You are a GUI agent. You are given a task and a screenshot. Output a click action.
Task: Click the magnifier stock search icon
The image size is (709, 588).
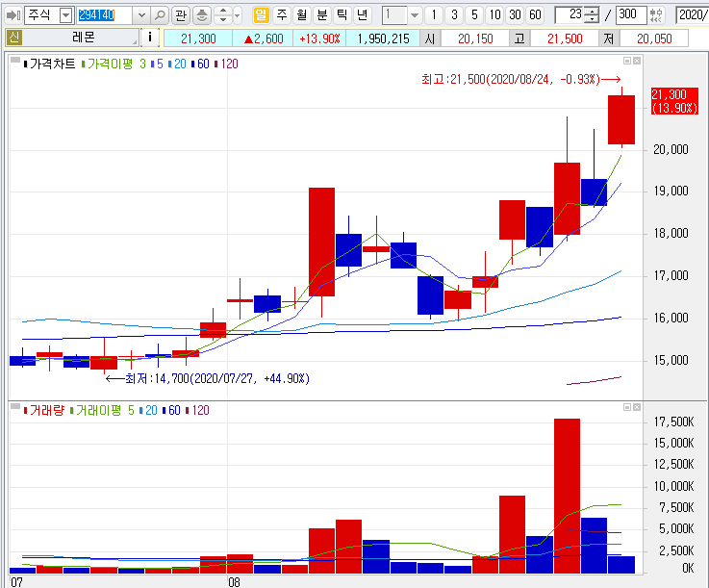click(x=159, y=15)
